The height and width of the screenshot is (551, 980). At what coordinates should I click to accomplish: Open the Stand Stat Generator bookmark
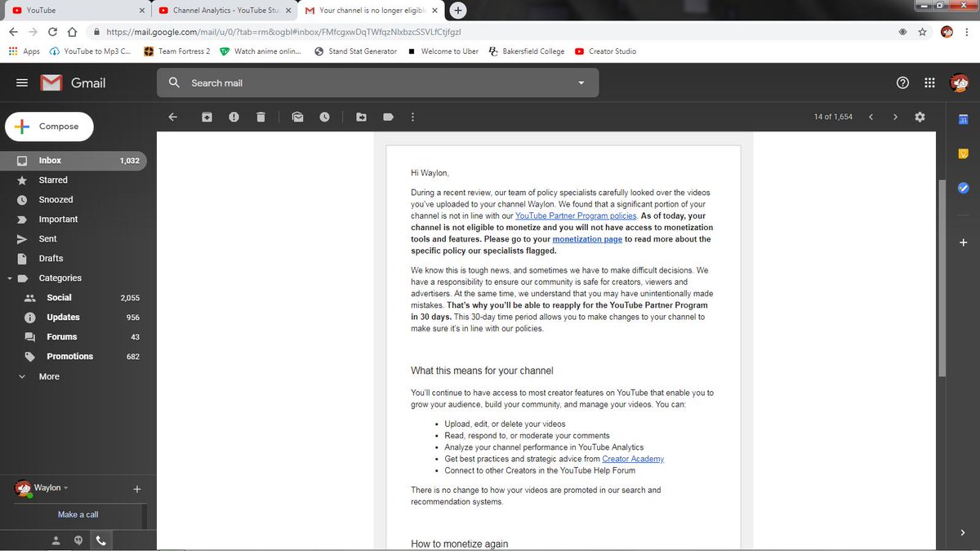(x=355, y=51)
